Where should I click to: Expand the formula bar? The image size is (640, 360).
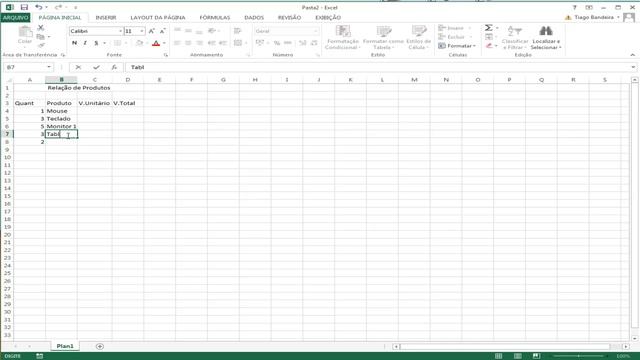[633, 67]
